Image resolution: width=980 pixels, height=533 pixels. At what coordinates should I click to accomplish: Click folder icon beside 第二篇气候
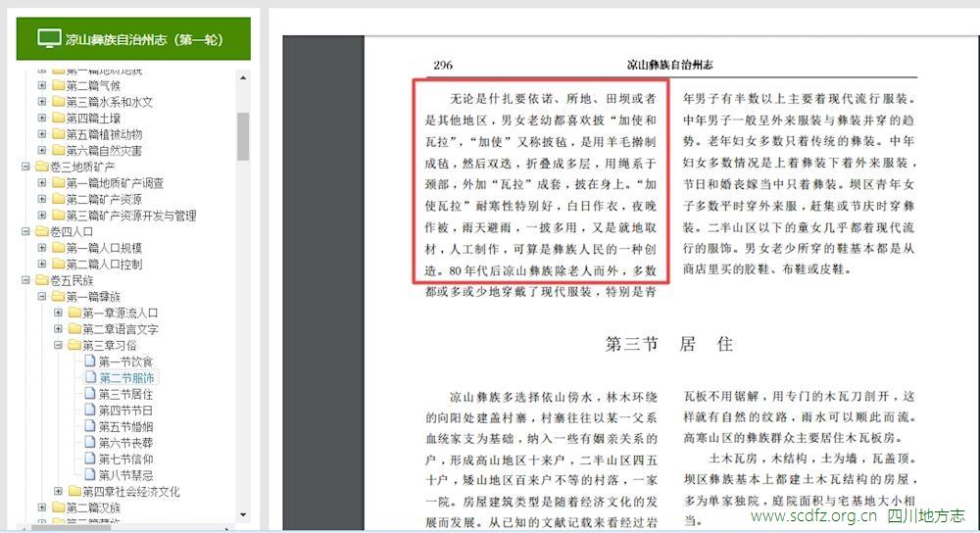[x=59, y=85]
